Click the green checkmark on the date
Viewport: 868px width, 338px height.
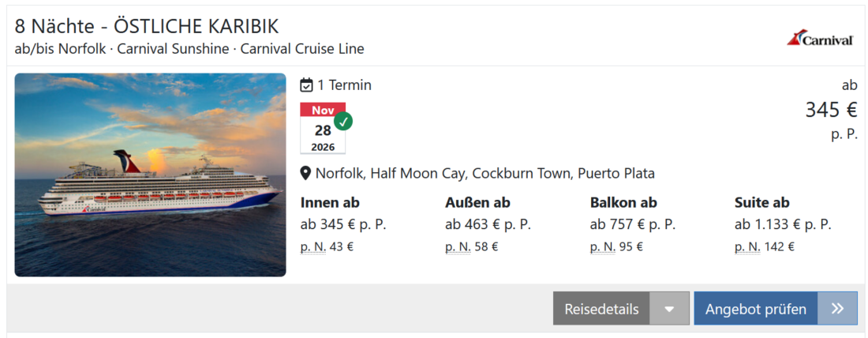pos(343,122)
